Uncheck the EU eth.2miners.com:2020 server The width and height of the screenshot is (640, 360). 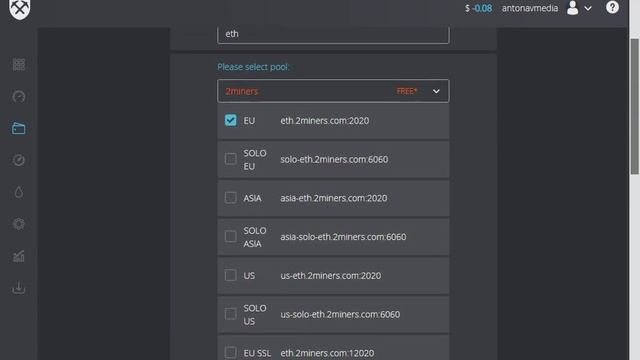point(231,120)
